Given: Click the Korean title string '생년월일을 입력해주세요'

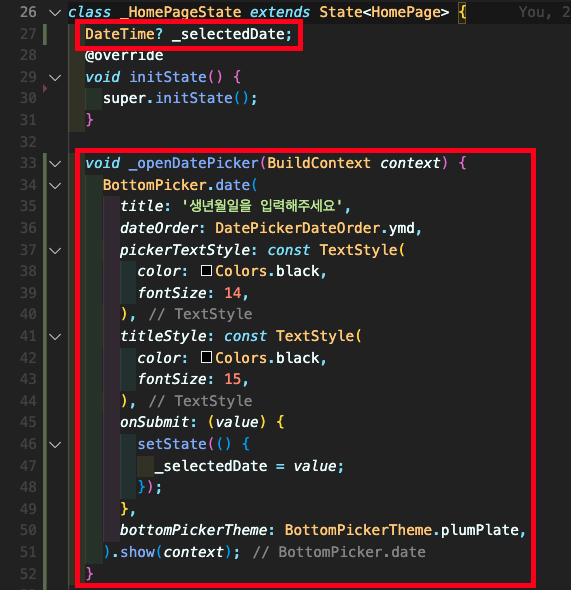Looking at the screenshot, I should click(262, 206).
